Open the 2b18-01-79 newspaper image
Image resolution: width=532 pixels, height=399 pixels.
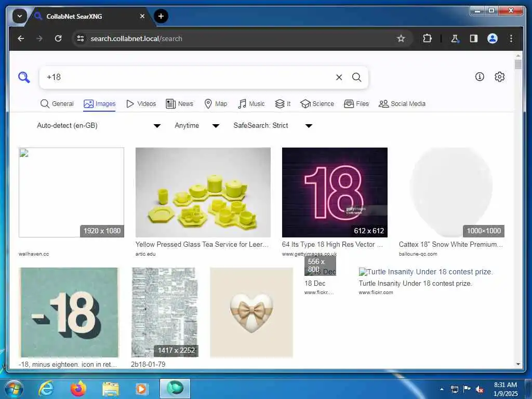click(165, 312)
